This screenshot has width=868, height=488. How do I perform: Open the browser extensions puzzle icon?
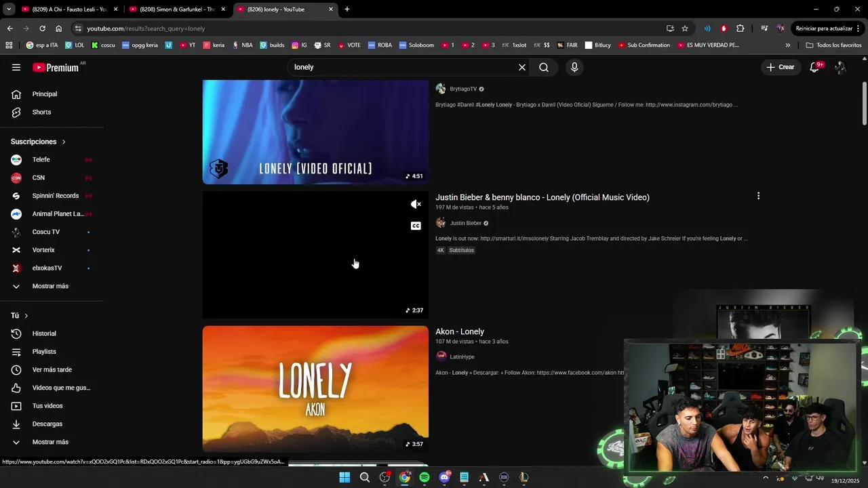(x=740, y=28)
